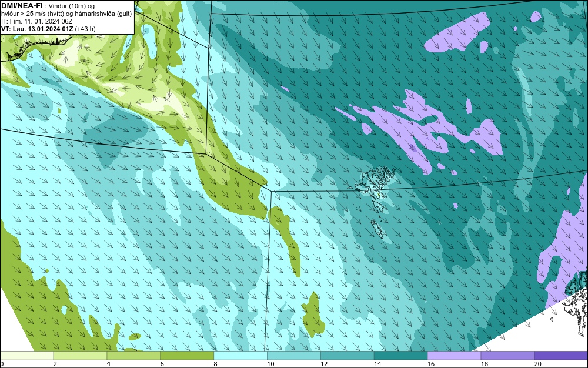
Task: Click the '(+43 h)' forecast offset text
Action: (x=85, y=29)
